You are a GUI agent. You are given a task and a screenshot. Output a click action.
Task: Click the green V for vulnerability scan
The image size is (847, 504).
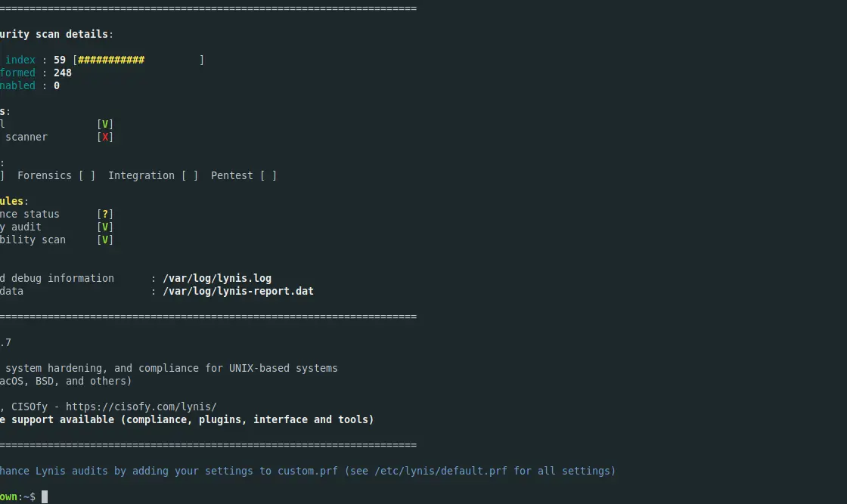click(105, 240)
